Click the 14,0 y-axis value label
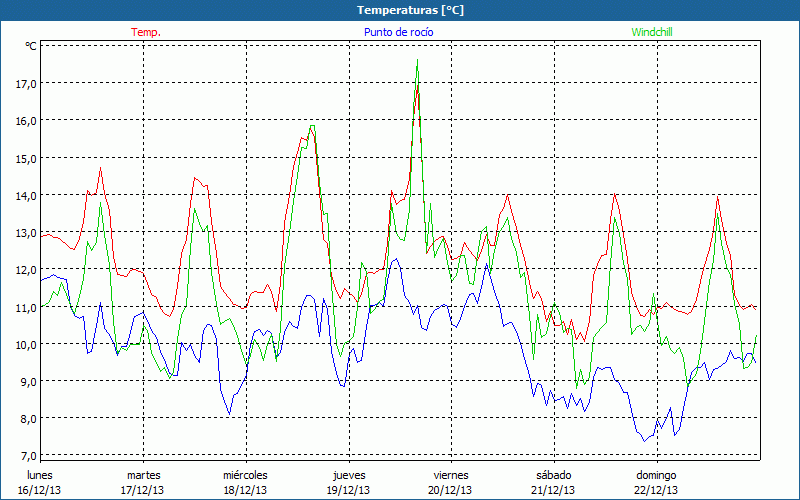Viewport: 800px width, 500px height. coord(26,196)
